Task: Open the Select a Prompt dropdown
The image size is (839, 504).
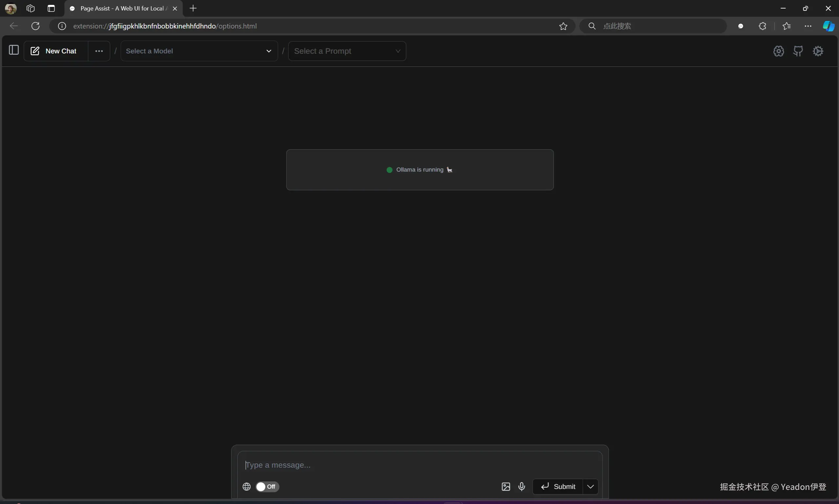Action: coord(347,51)
